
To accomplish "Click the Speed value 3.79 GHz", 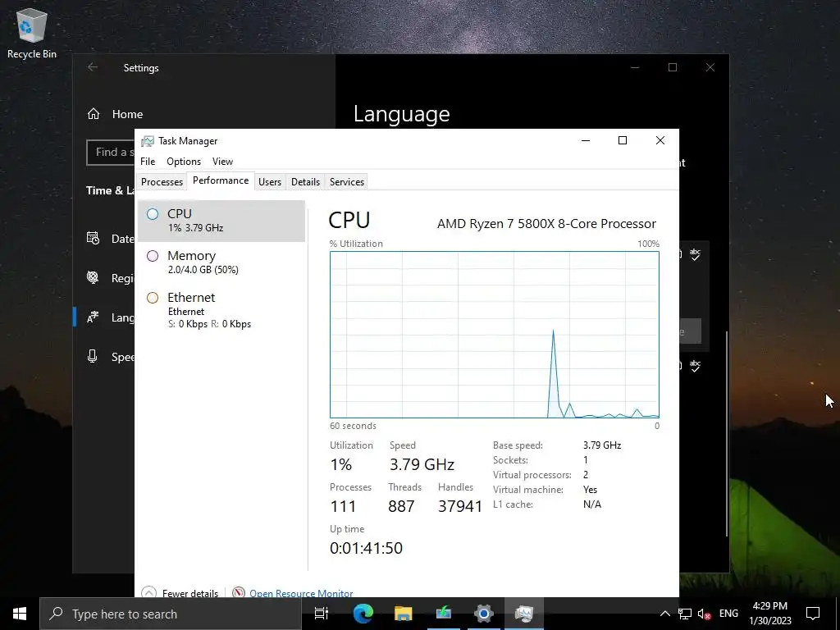I will (x=422, y=464).
